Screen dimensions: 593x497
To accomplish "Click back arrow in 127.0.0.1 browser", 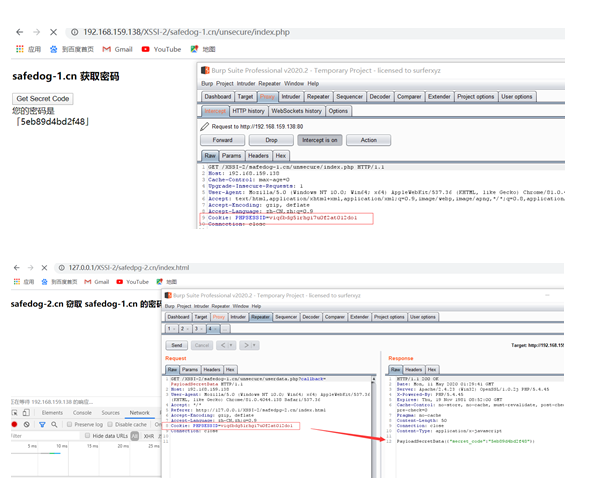I will [x=16, y=268].
